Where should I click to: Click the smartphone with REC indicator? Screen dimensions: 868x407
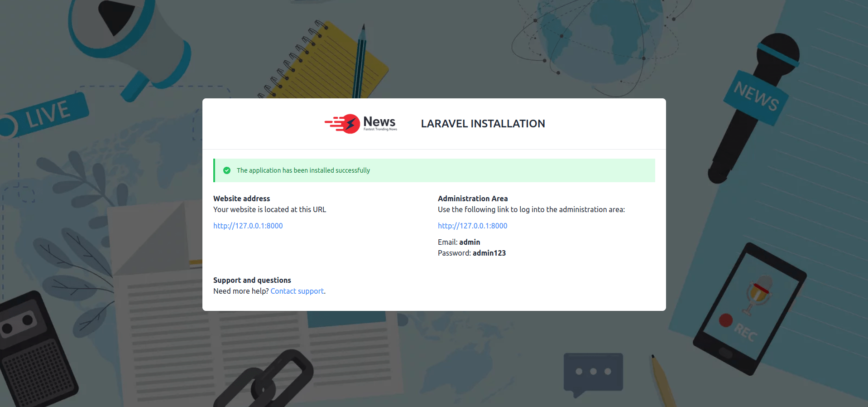click(x=749, y=308)
